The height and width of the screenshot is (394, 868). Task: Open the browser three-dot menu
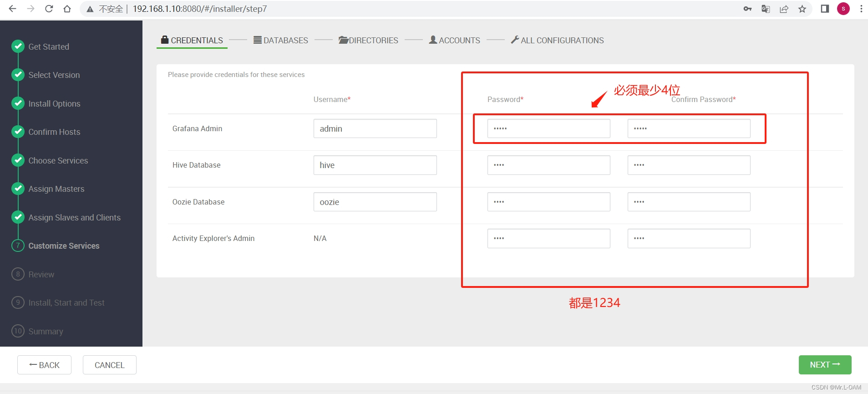point(861,9)
